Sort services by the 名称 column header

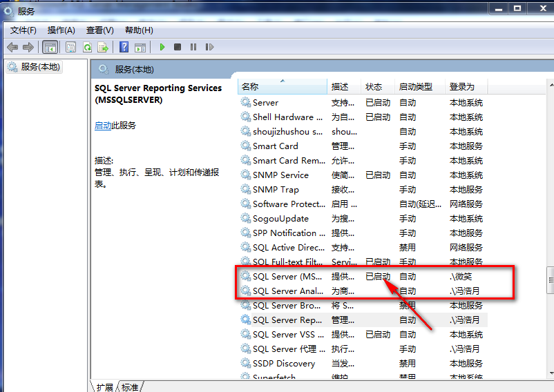[x=250, y=87]
